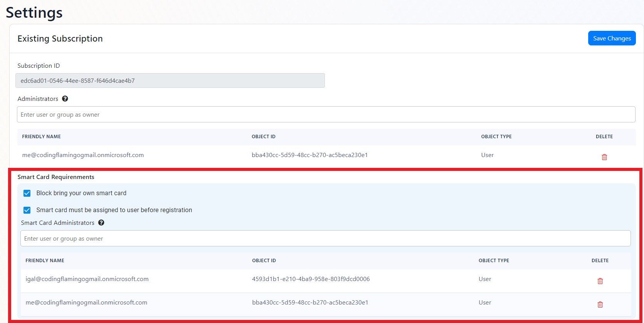
Task: Click the Settings page heading
Action: point(34,13)
